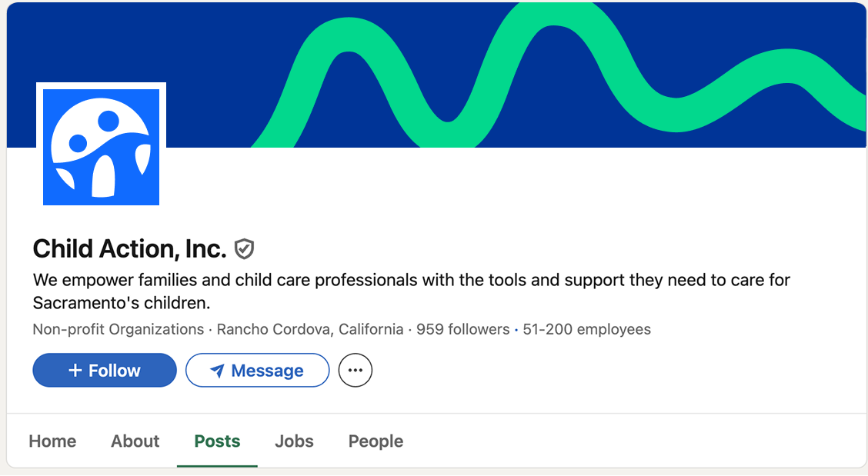Open the three-dot more options menu
The height and width of the screenshot is (476, 868).
(x=355, y=371)
